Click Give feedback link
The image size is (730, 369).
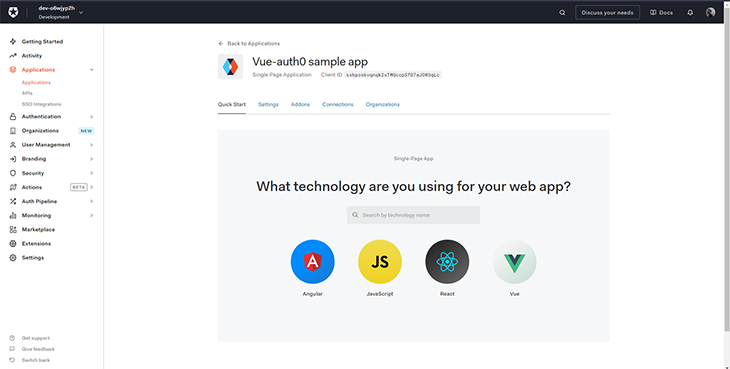[x=32, y=349]
